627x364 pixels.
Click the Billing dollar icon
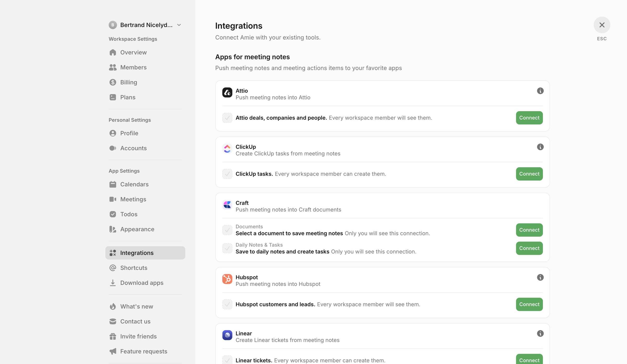(113, 82)
